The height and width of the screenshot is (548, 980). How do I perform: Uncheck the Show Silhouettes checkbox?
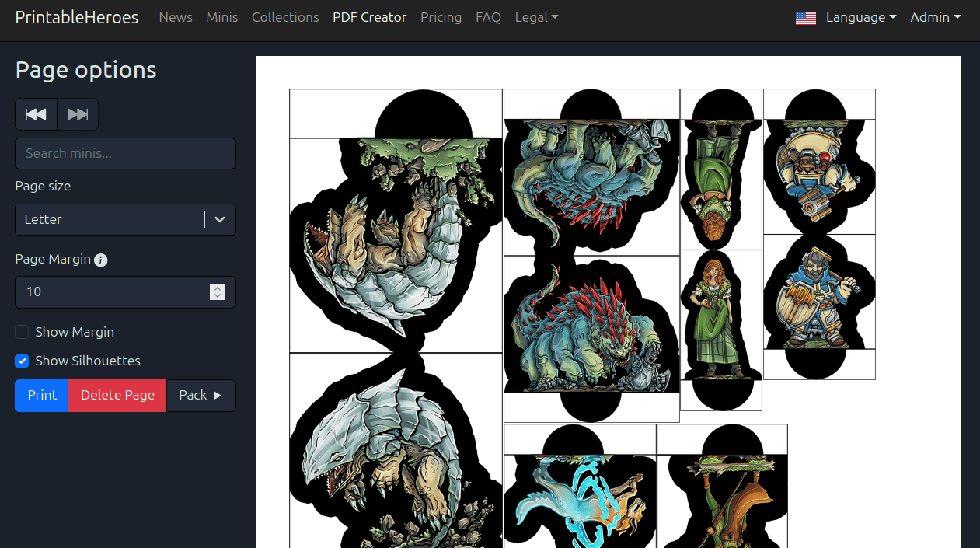[x=23, y=361]
